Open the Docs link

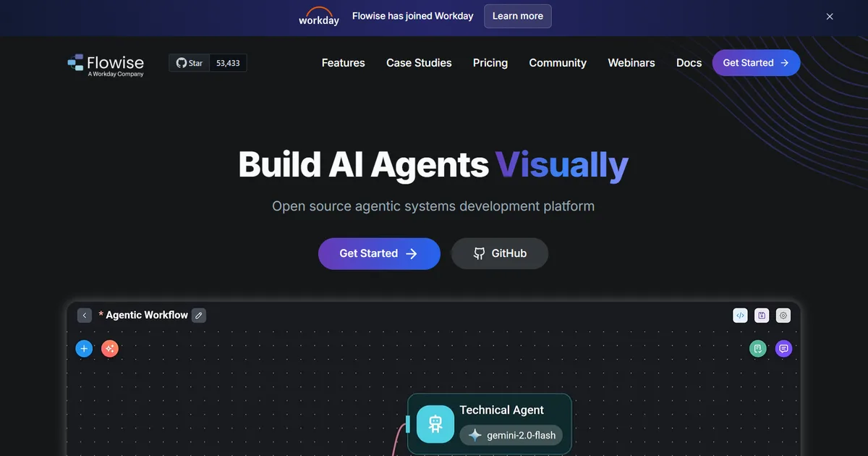tap(689, 63)
